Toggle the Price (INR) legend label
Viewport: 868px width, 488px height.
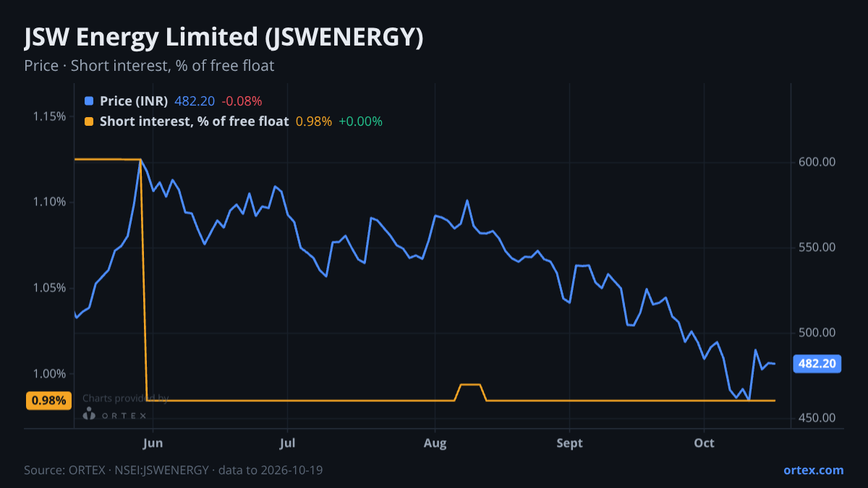[134, 100]
